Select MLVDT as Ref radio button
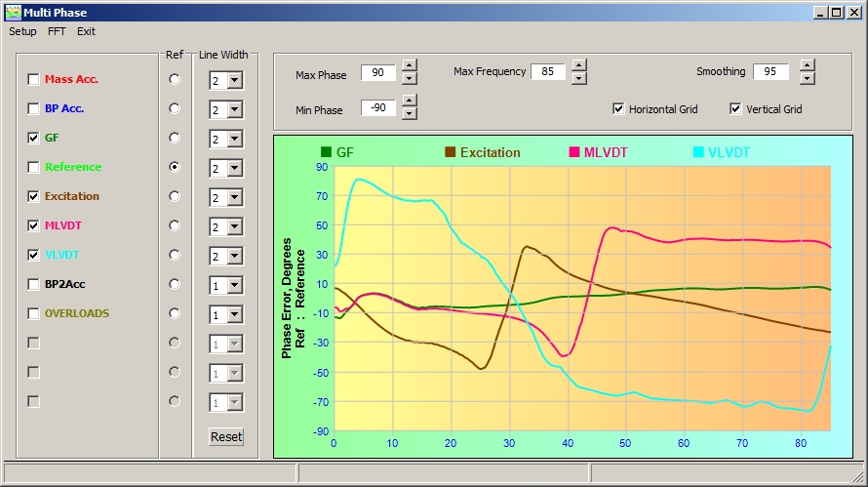Screen dimensions: 868x487 (175, 225)
